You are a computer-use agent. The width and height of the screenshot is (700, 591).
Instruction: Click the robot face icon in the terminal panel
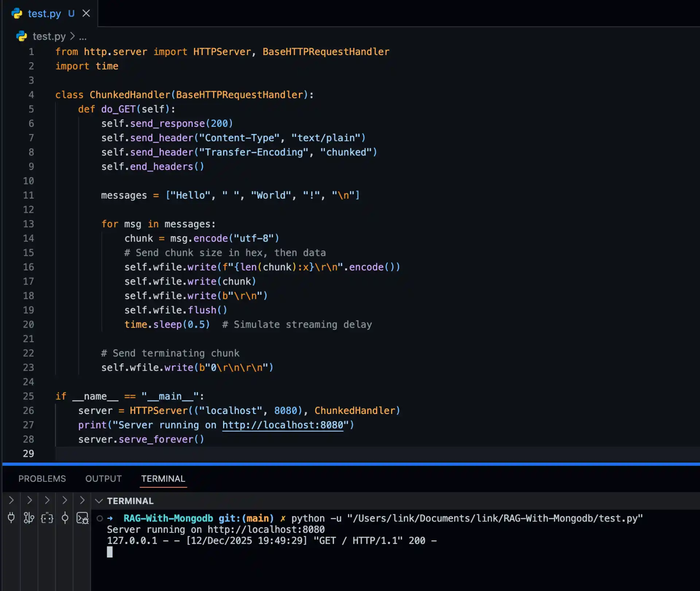(47, 518)
